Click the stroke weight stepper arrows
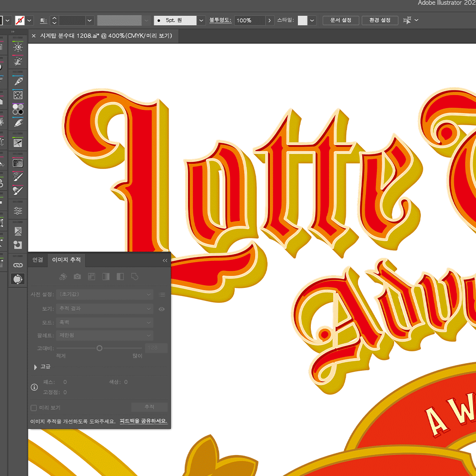This screenshot has width=476, height=476. [x=54, y=20]
